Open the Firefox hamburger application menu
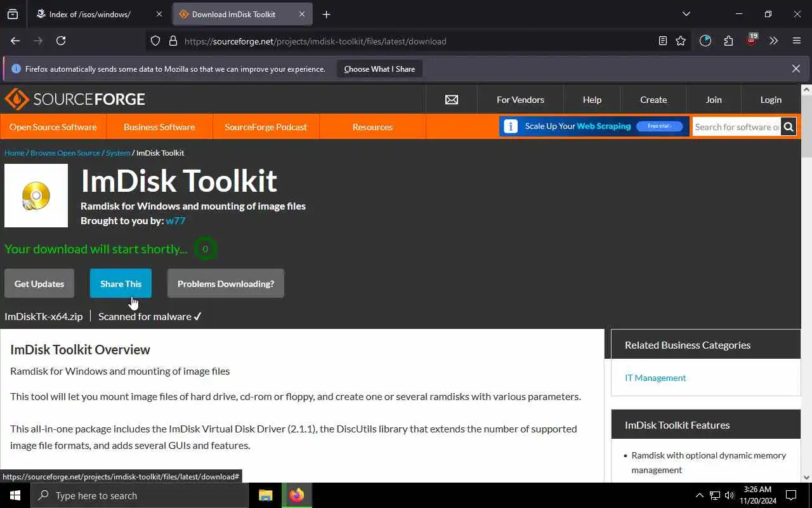This screenshot has height=508, width=812. coord(797,41)
